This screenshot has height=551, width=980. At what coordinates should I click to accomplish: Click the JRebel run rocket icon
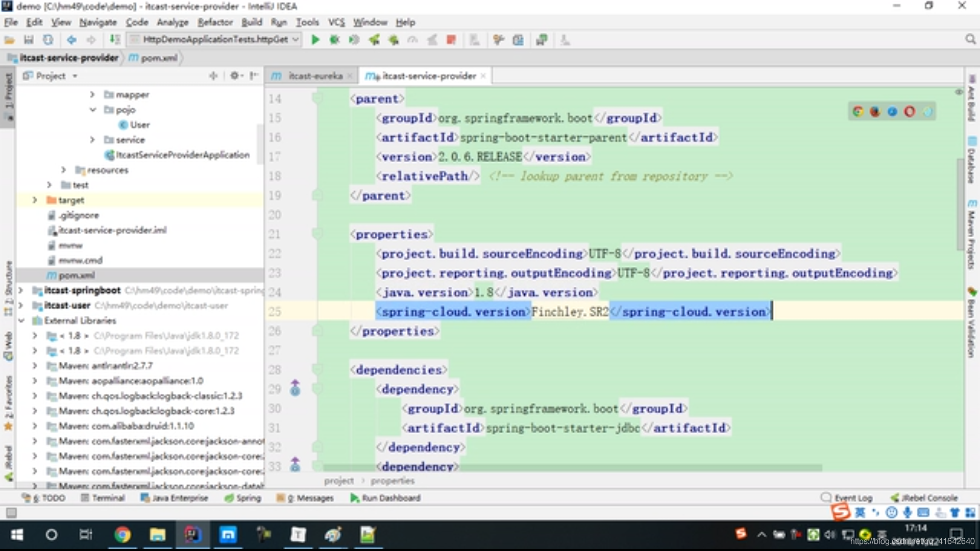[374, 40]
